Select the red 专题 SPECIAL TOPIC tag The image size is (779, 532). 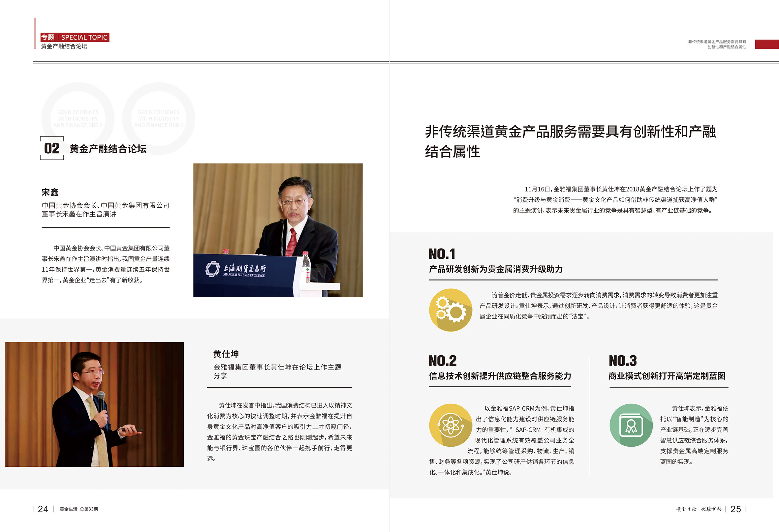tap(75, 37)
